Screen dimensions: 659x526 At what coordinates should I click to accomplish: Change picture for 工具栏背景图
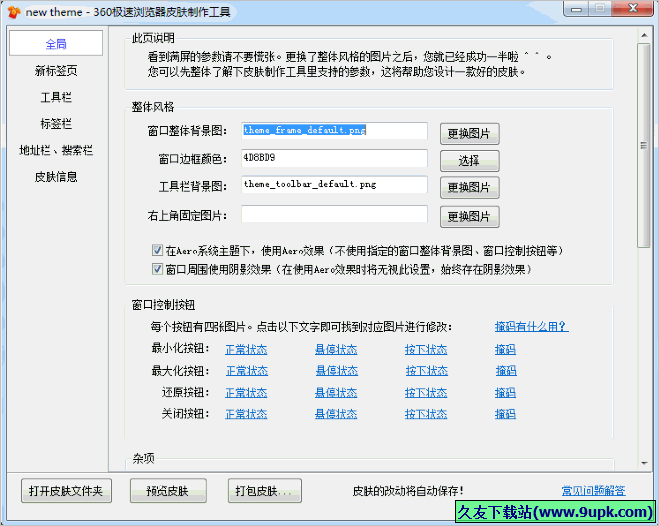tap(469, 187)
